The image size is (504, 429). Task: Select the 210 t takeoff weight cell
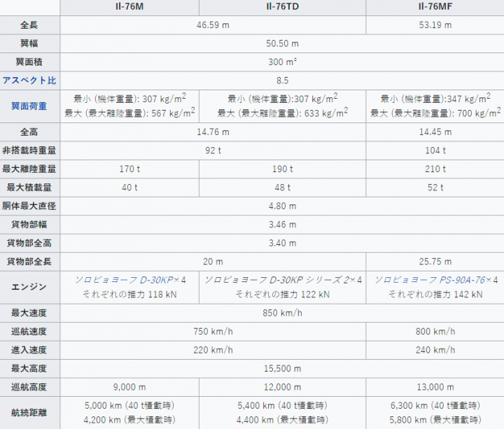[x=435, y=169]
